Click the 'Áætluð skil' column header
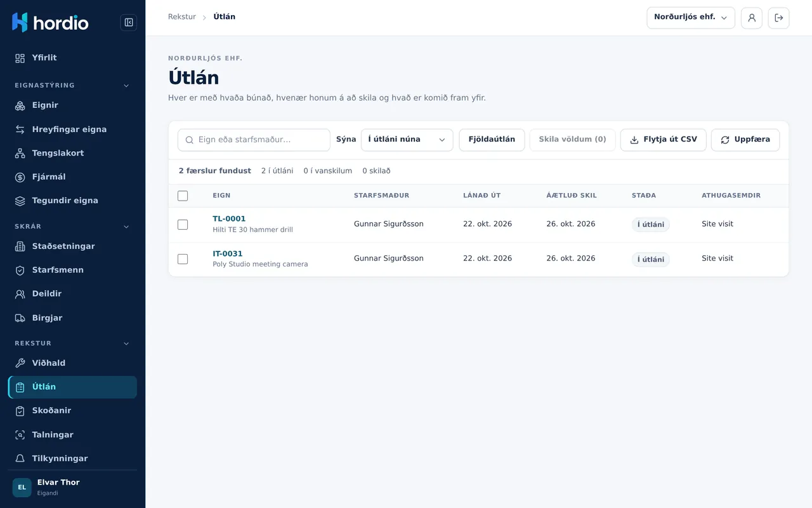This screenshot has width=812, height=508. tap(572, 196)
